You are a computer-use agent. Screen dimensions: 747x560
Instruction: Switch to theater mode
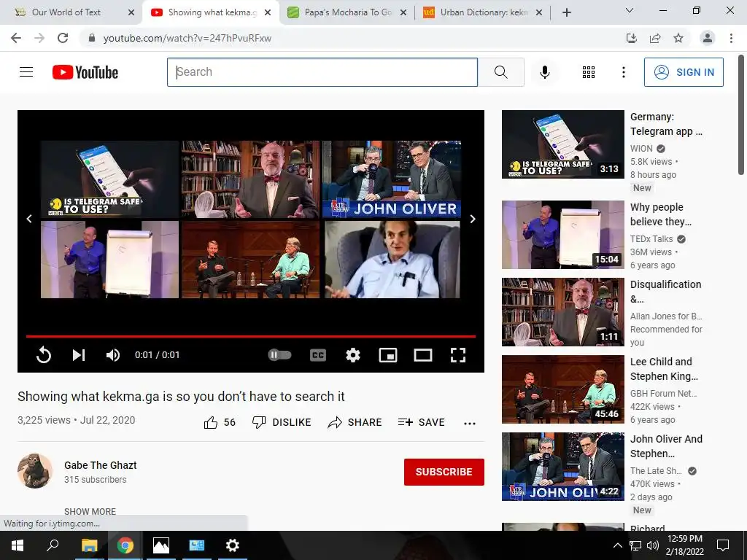[x=422, y=355]
